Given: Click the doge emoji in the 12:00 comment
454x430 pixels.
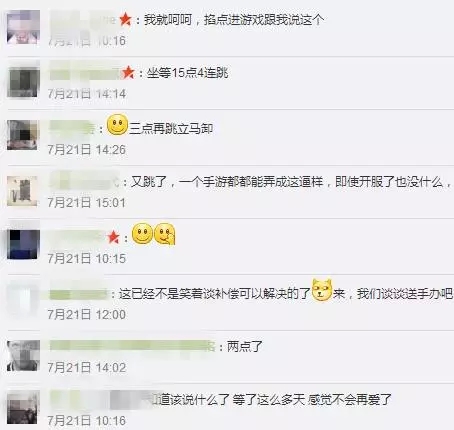Looking at the screenshot, I should coord(322,290).
